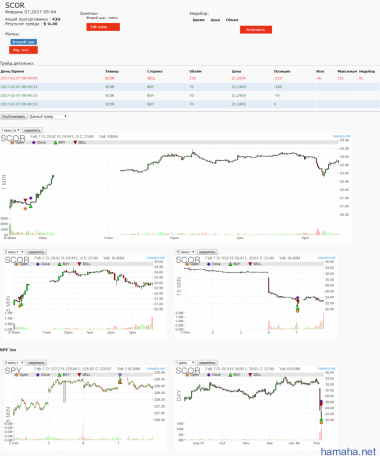Click the Тикер column header
Screen dimensions: 380x456
(x=112, y=71)
